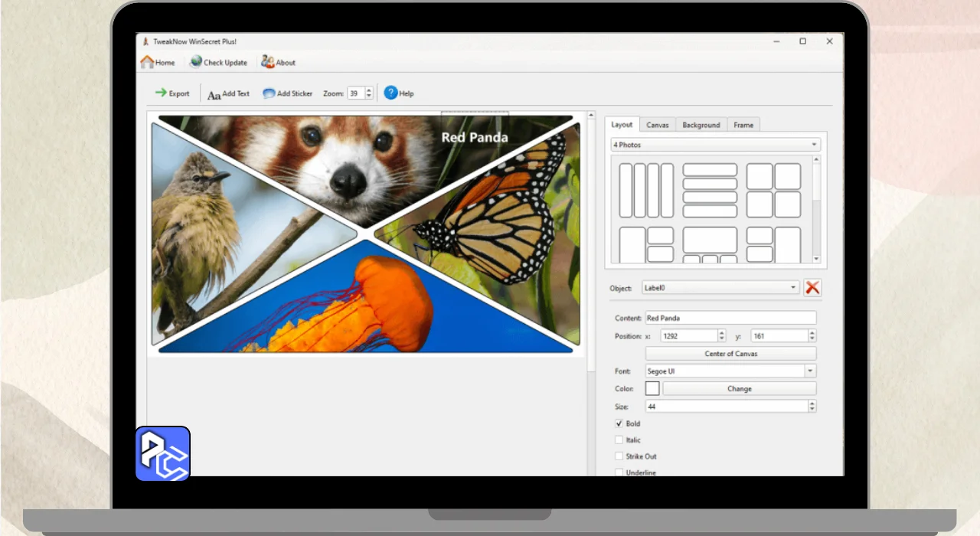Minimize the TweakNow window

point(776,41)
